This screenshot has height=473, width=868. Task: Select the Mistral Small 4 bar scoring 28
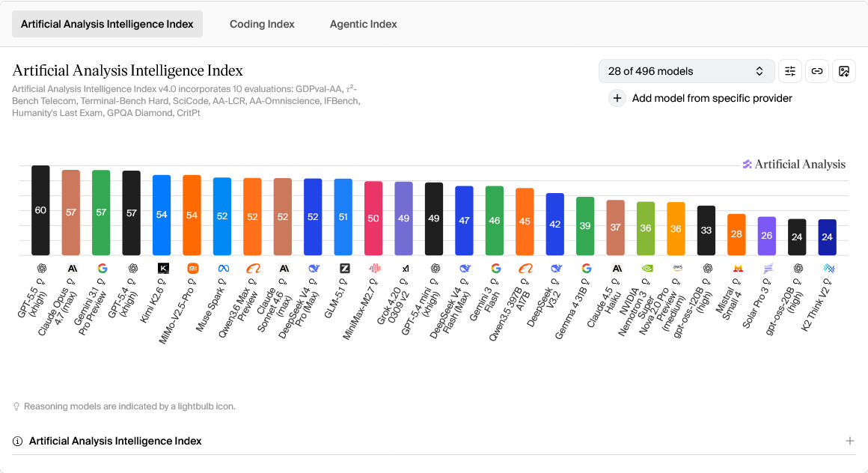[737, 235]
